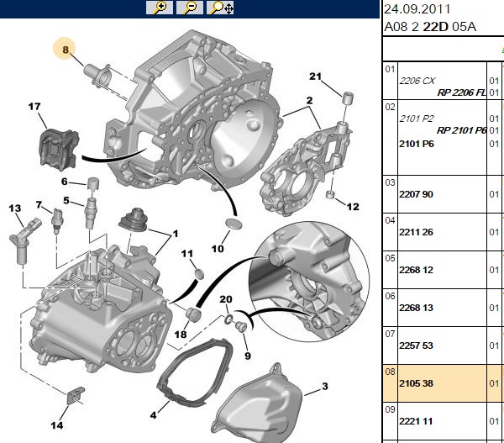
Task: Click callout number 14 in diagram
Action: 57,425
